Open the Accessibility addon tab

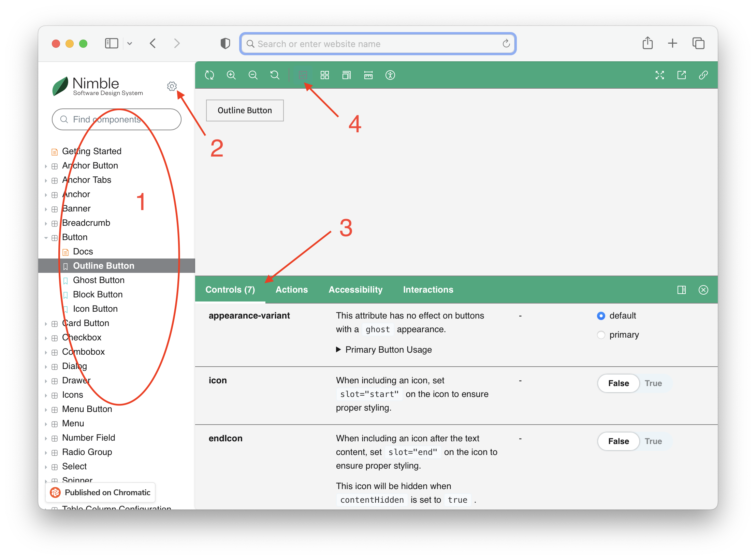click(x=355, y=290)
